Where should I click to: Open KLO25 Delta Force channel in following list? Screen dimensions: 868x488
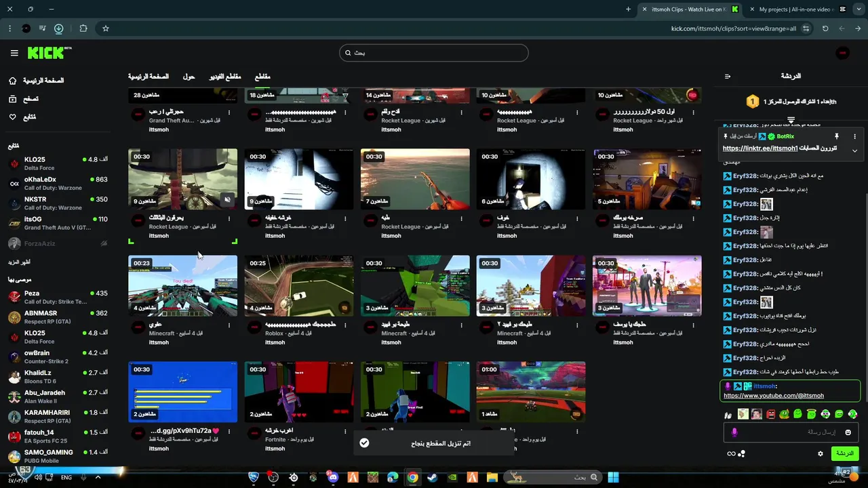pos(58,163)
